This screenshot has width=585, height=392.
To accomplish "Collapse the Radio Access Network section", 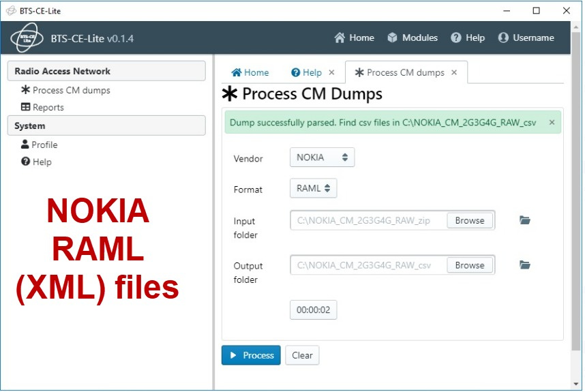I will 106,71.
